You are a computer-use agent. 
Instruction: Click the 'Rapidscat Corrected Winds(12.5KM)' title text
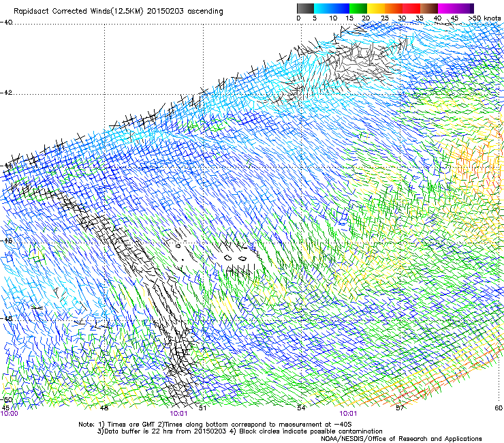tap(79, 12)
